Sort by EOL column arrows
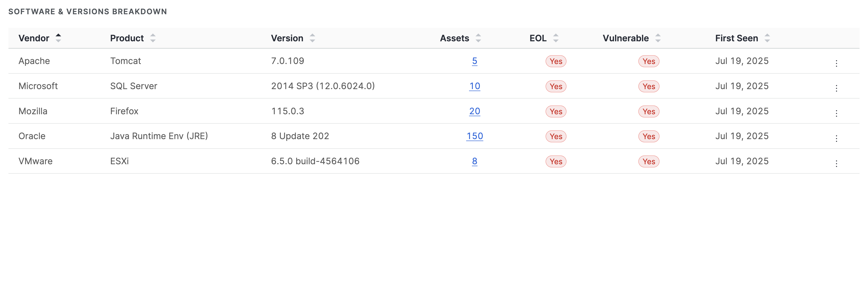This screenshot has height=285, width=868. (555, 38)
